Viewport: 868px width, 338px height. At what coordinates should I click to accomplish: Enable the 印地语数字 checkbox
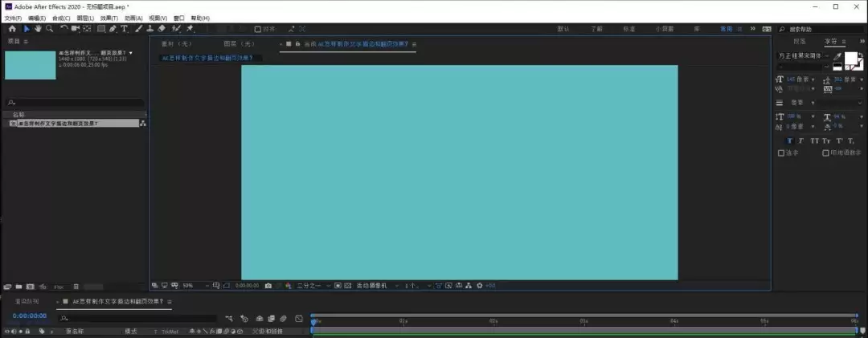point(825,153)
